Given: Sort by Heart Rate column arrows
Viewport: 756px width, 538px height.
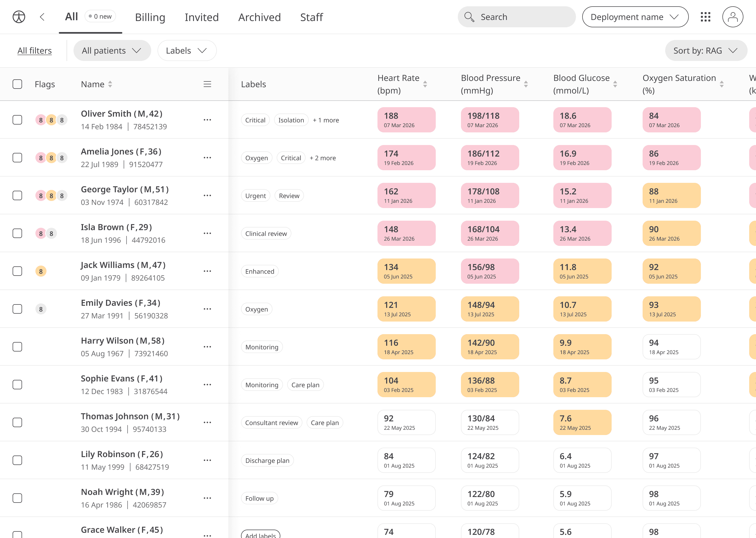Looking at the screenshot, I should tap(425, 84).
